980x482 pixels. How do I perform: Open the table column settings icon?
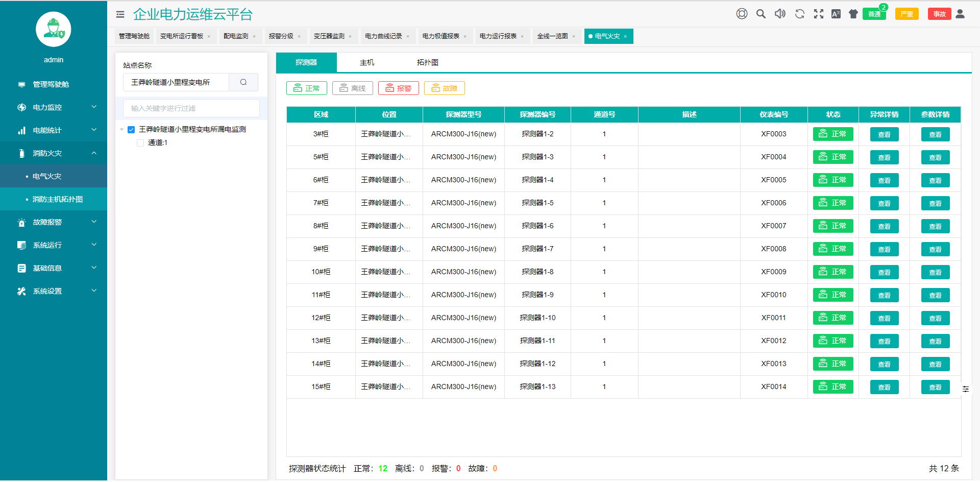point(966,389)
